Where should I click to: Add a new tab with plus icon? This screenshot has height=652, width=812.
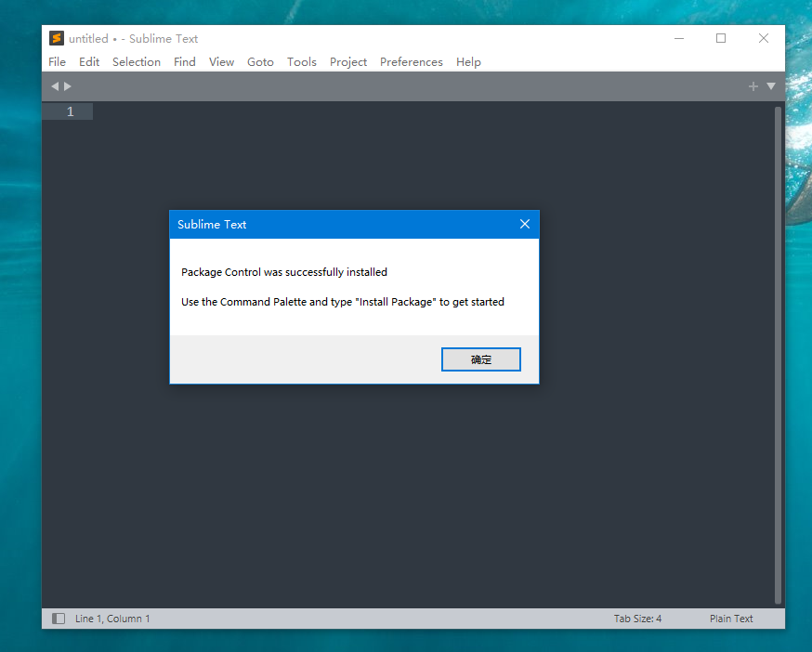click(753, 86)
